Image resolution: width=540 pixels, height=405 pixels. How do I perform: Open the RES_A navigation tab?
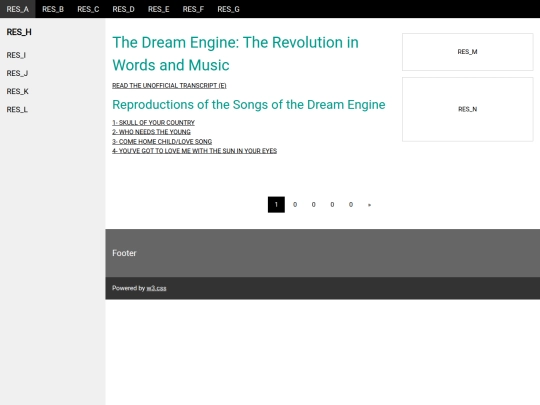[x=18, y=9]
